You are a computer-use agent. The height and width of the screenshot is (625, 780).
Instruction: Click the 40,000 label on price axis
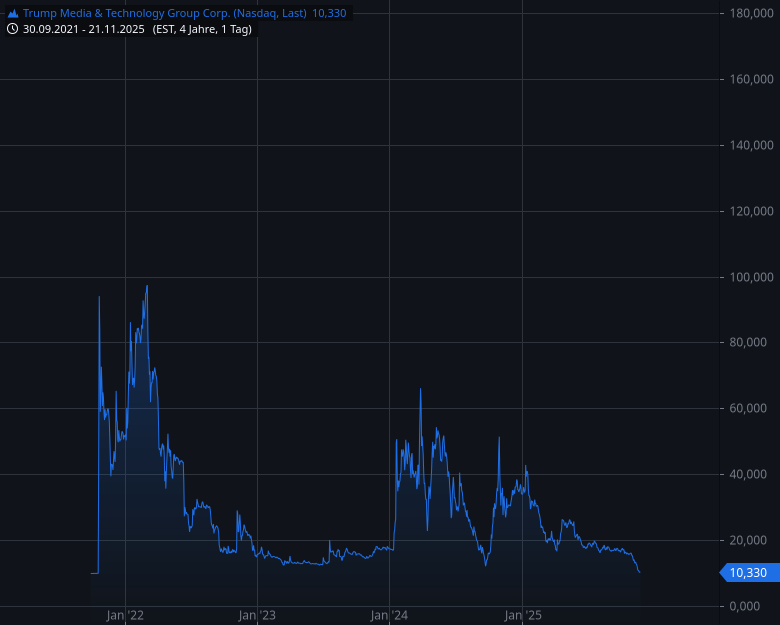pos(751,475)
